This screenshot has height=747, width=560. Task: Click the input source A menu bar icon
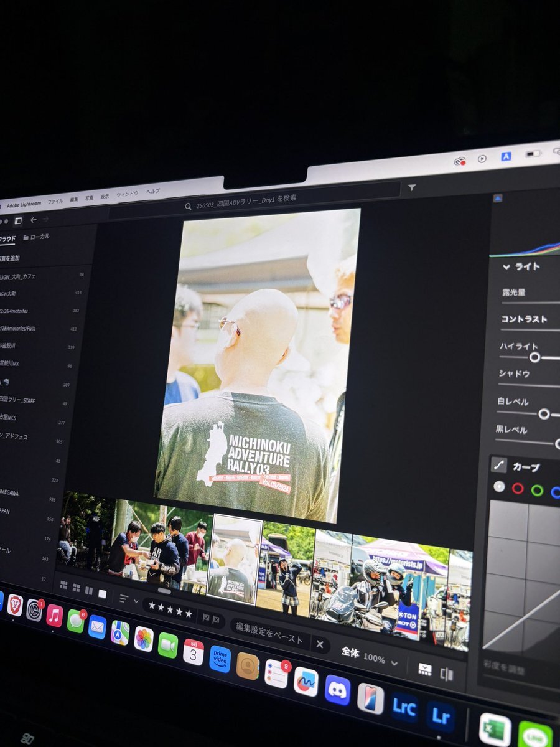506,156
